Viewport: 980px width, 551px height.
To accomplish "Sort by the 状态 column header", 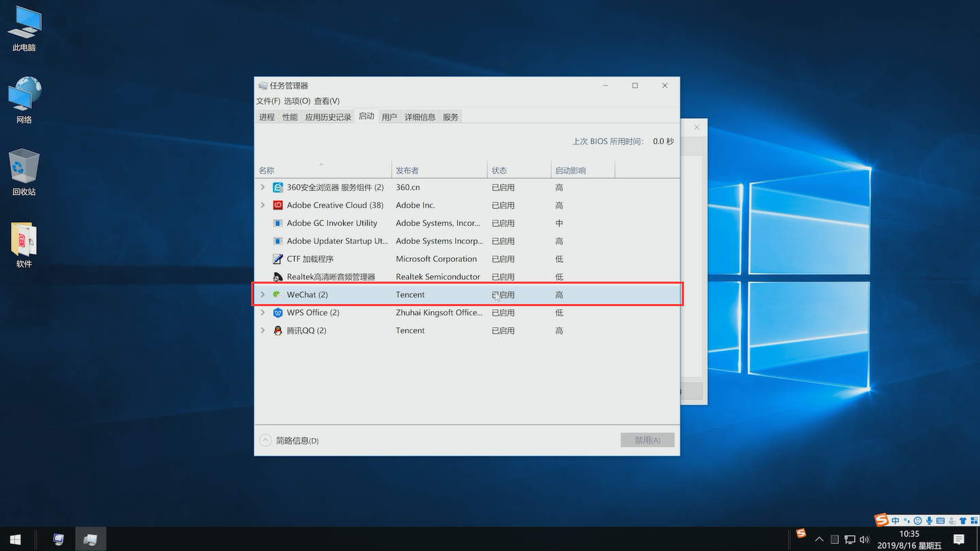I will [519, 170].
